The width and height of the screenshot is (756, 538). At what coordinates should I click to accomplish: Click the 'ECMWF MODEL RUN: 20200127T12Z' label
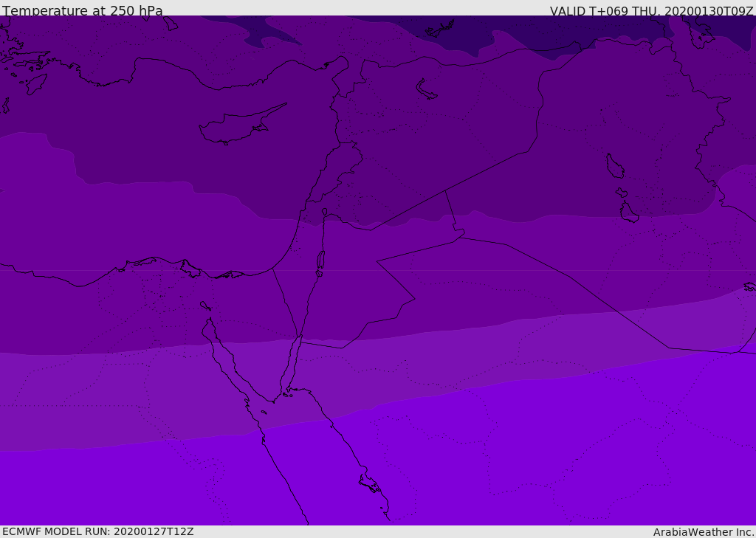(98, 532)
